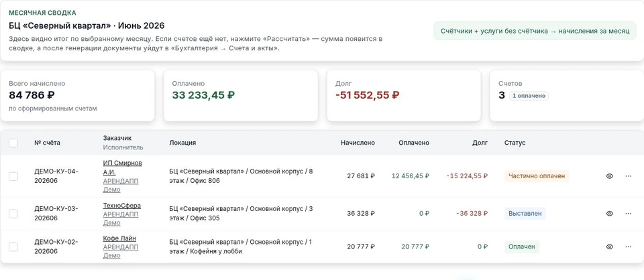This screenshot has height=280, width=644.
Task: Click the Оплачено column header in the table
Action: point(414,143)
